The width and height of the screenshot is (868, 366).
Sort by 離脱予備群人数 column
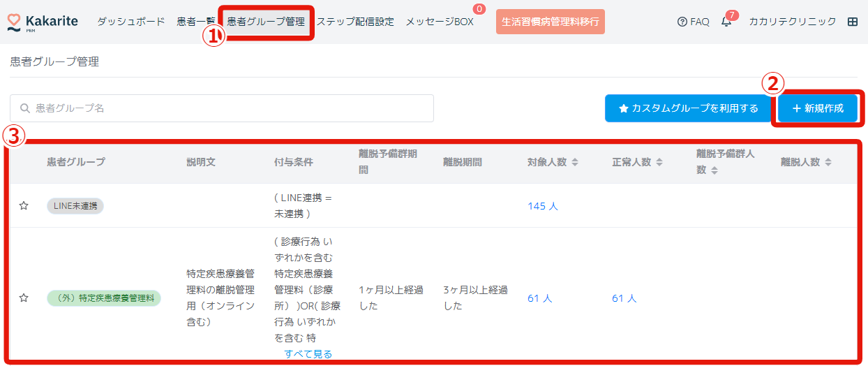714,170
